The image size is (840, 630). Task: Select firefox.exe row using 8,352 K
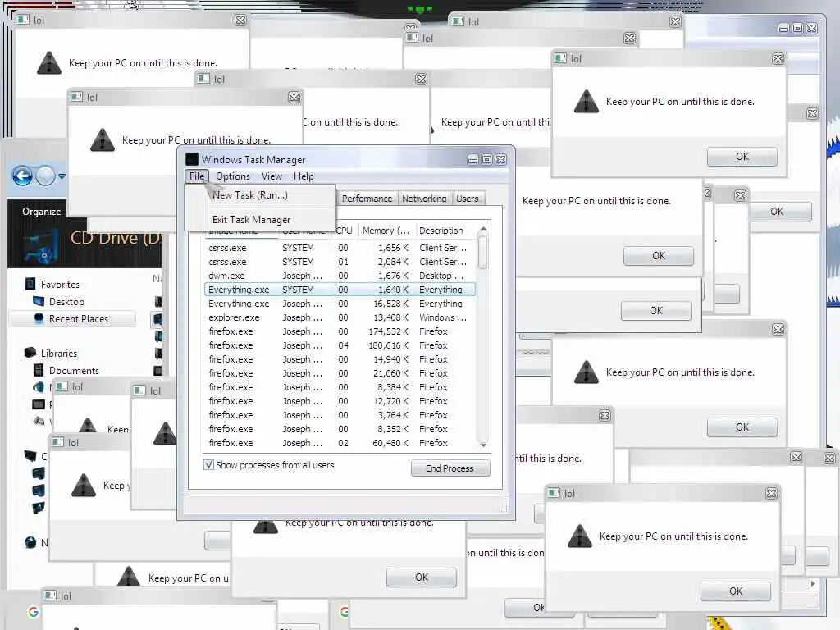coord(340,429)
